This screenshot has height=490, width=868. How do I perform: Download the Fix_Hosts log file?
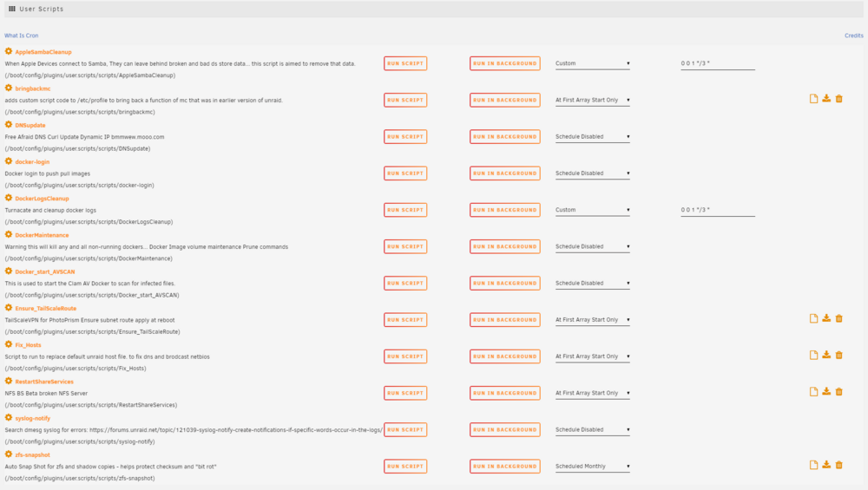tap(826, 355)
